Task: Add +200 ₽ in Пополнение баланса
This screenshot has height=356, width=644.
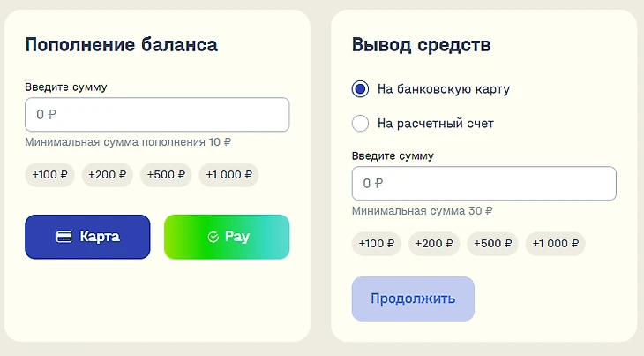Action: coord(108,175)
